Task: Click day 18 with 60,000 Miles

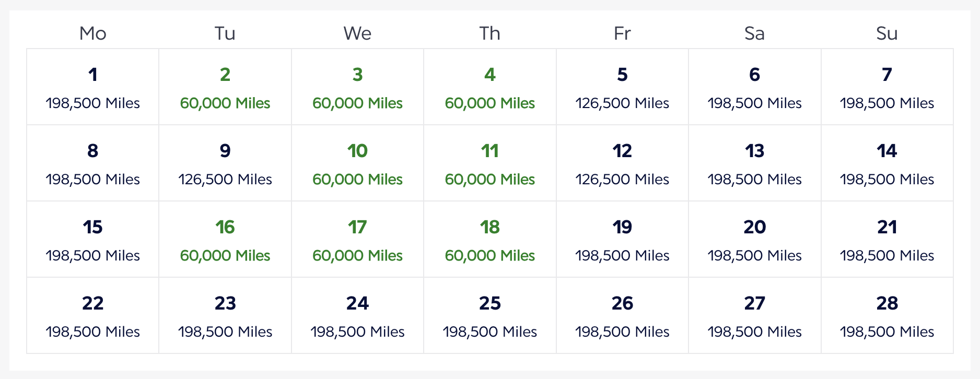Action: pos(490,240)
